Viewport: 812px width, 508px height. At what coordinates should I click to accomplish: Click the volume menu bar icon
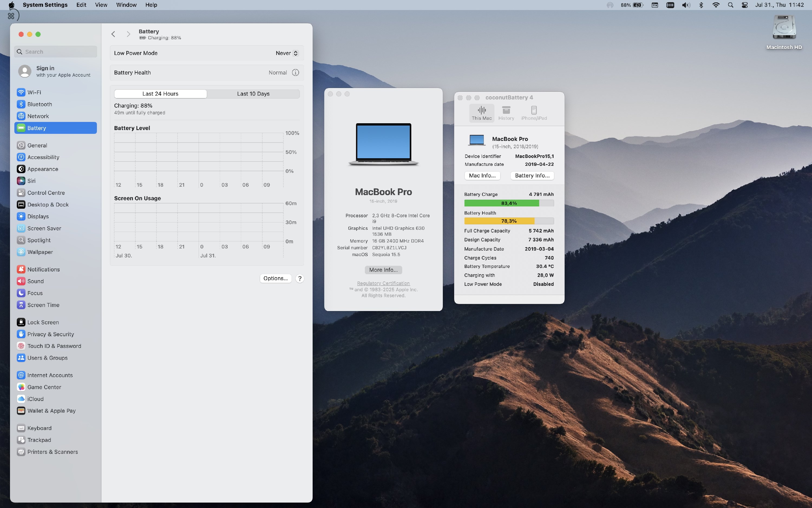(x=686, y=5)
